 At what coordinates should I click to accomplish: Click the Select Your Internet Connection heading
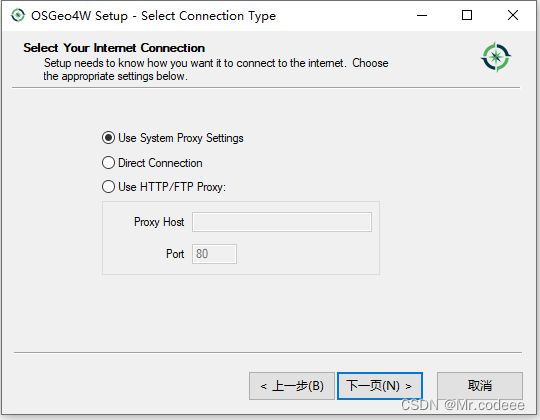click(114, 48)
